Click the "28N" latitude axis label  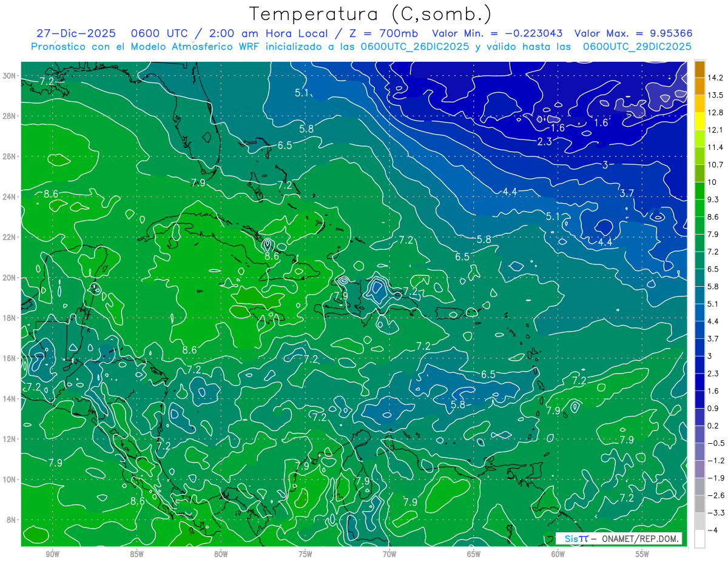coord(10,116)
